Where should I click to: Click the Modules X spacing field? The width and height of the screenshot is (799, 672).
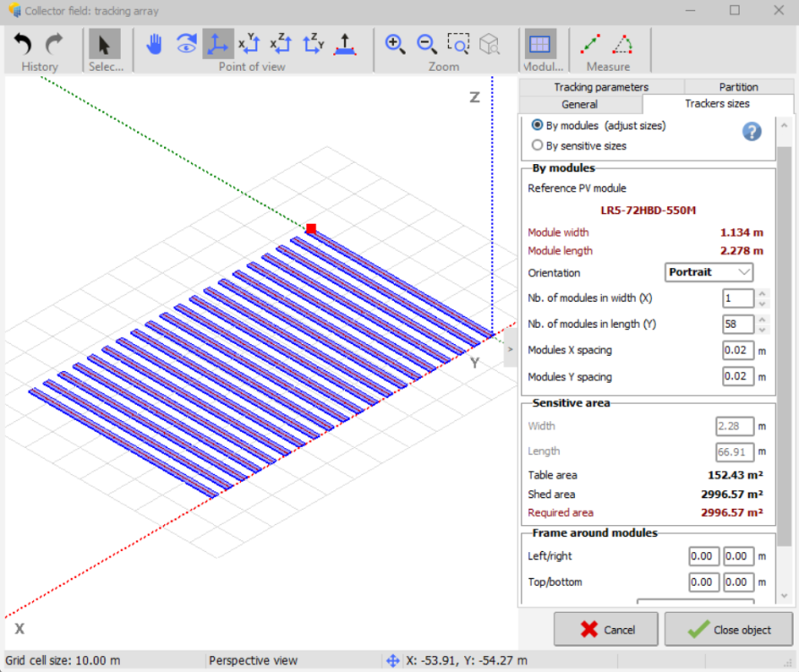click(x=738, y=350)
